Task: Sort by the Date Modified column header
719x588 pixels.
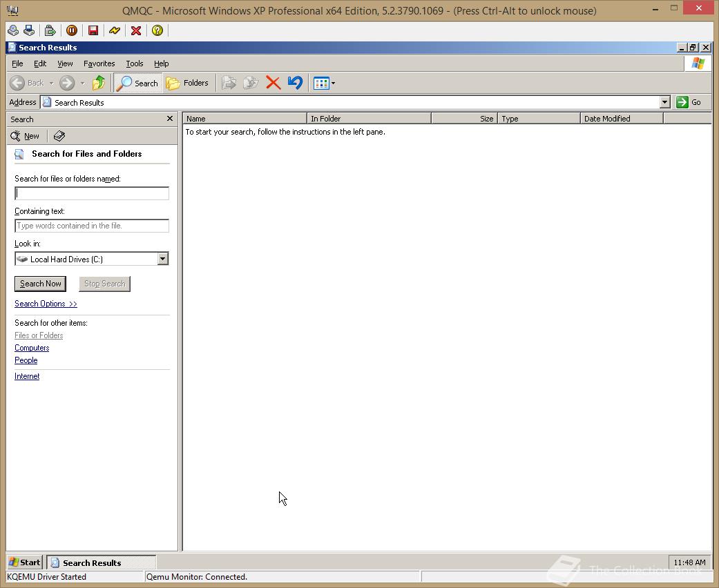Action: coord(622,119)
